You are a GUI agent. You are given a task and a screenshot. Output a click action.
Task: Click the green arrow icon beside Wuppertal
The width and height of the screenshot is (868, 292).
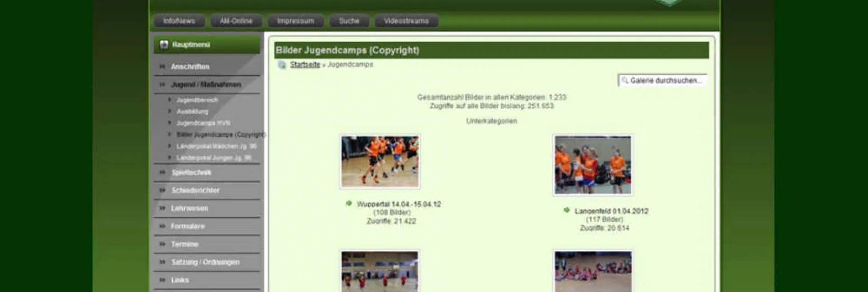[349, 204]
